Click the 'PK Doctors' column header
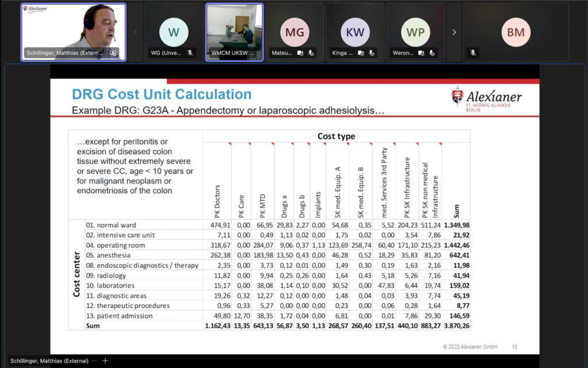This screenshot has height=368, width=588. 217,201
